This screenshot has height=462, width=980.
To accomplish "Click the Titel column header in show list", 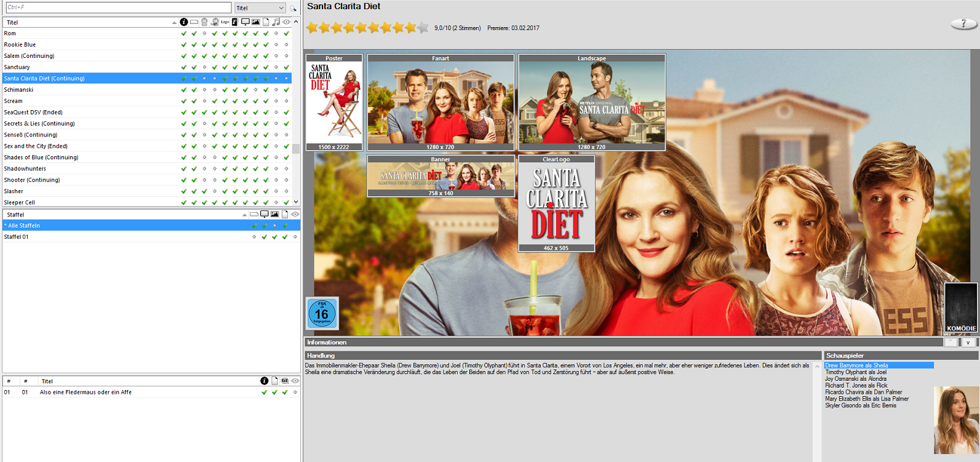I will tap(89, 22).
